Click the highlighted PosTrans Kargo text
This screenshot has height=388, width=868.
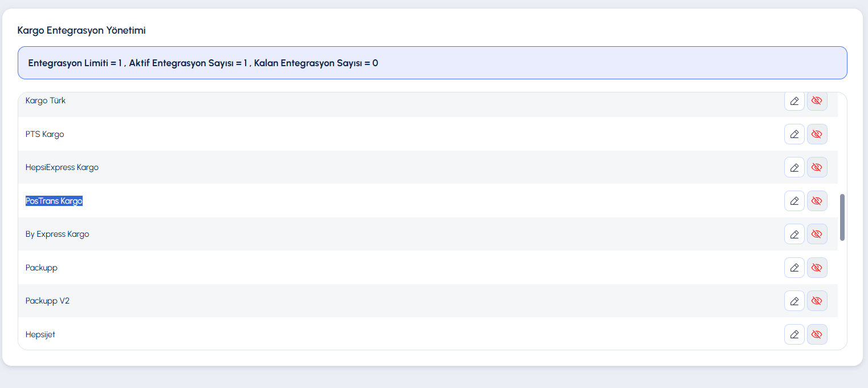click(x=54, y=201)
